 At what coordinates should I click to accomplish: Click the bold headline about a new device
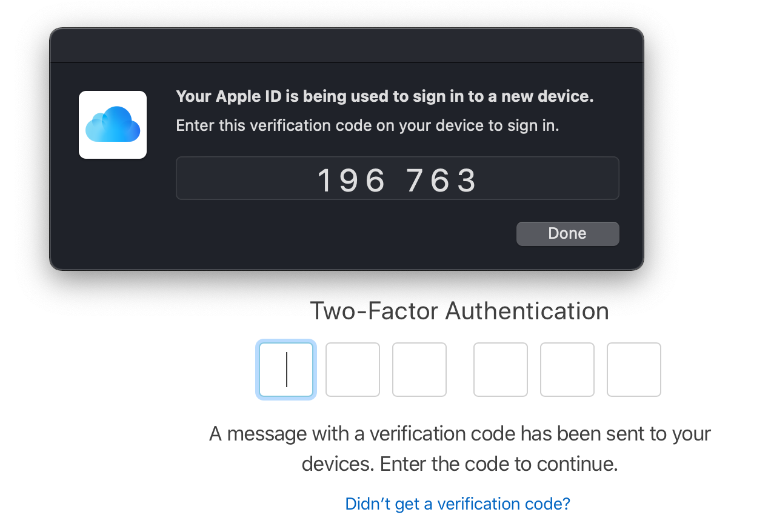pyautogui.click(x=384, y=96)
